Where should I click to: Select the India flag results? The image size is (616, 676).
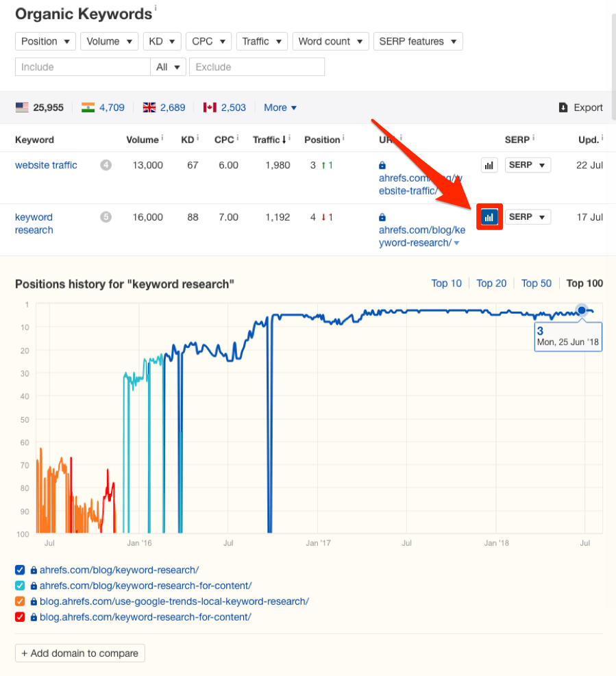pyautogui.click(x=103, y=108)
